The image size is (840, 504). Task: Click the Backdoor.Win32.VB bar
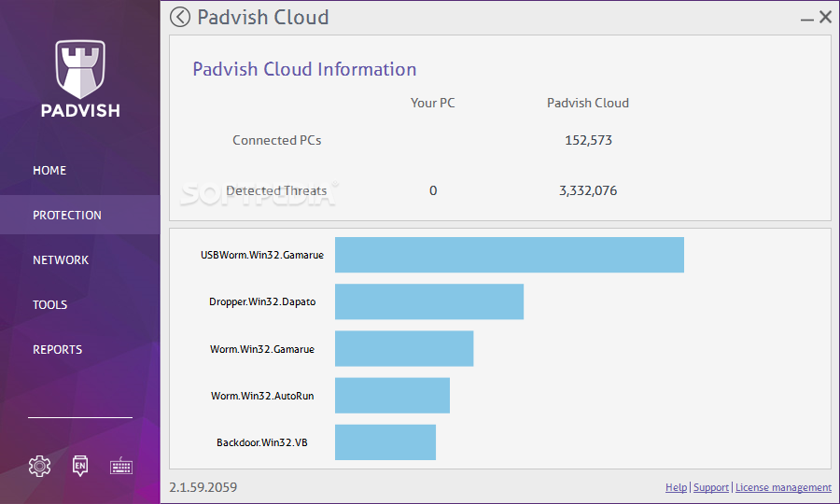pyautogui.click(x=385, y=442)
